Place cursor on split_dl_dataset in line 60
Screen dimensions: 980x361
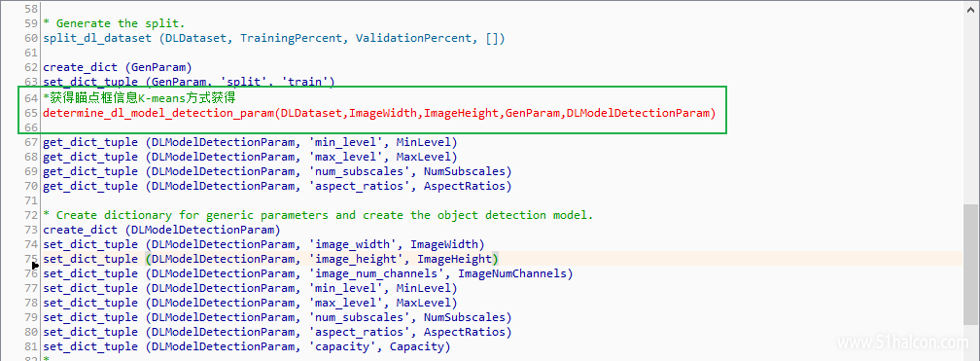coord(97,38)
